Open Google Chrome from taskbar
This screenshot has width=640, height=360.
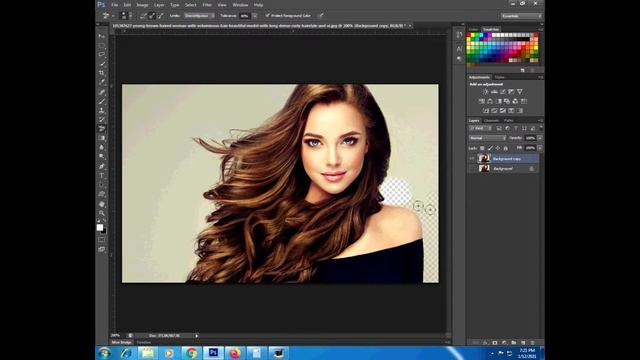click(191, 353)
